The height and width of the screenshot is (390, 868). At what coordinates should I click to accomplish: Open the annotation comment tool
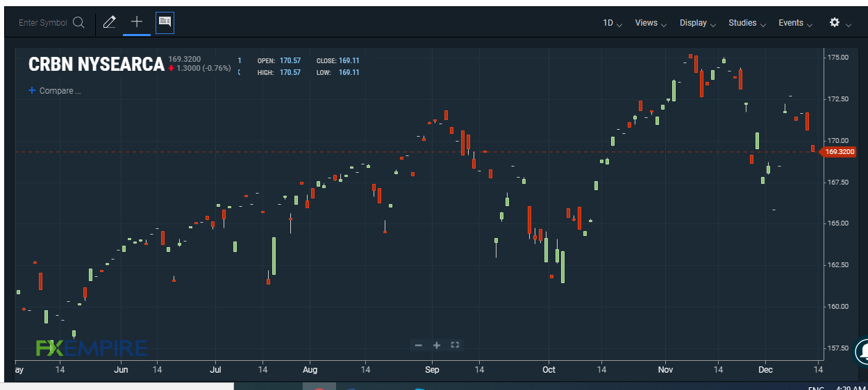[165, 22]
